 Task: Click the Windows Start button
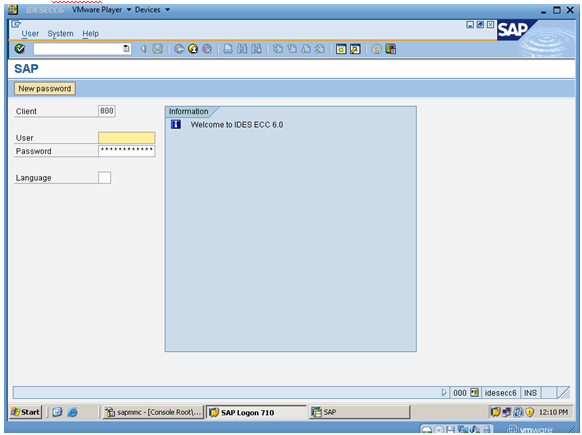[x=25, y=412]
